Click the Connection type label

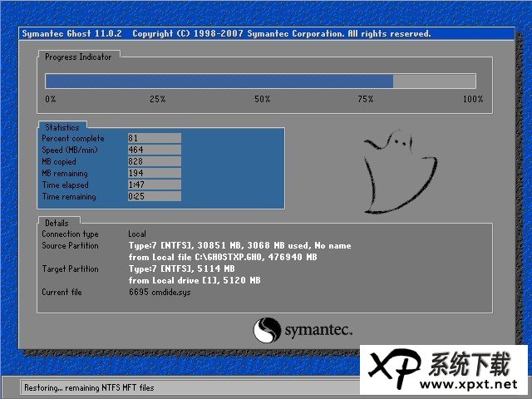point(70,234)
